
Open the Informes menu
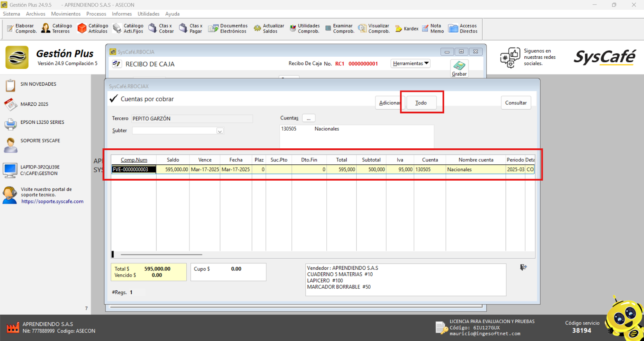point(122,14)
